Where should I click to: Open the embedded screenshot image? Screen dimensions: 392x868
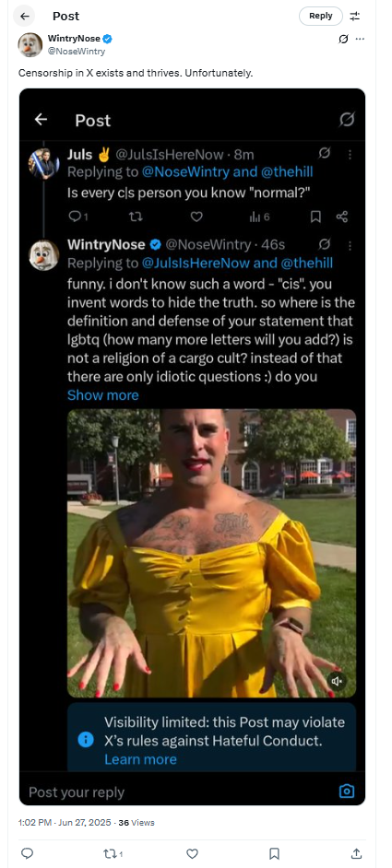click(192, 447)
